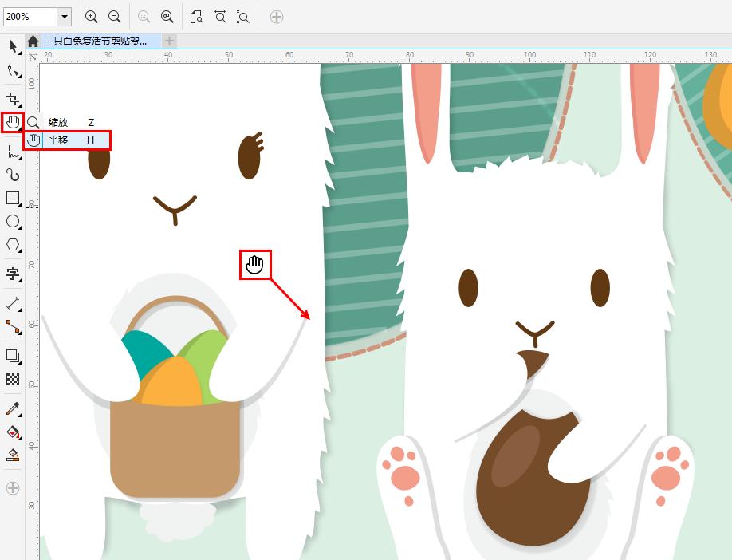The image size is (732, 560).
Task: Open the Home welcome screen tab
Action: [x=33, y=41]
